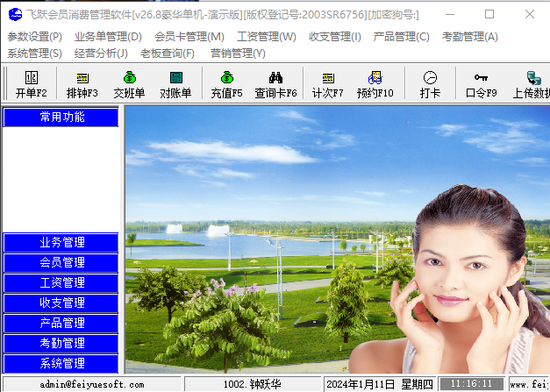
Task: Open the 会员卡管理(M) menu
Action: pyautogui.click(x=189, y=37)
